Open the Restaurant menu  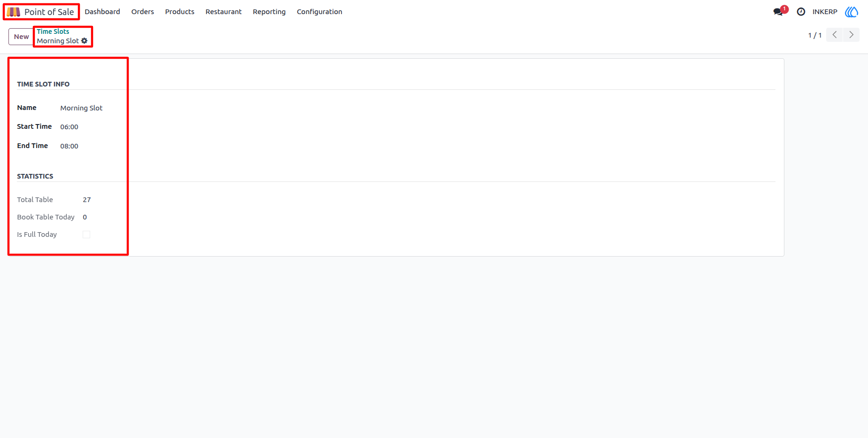pos(224,12)
